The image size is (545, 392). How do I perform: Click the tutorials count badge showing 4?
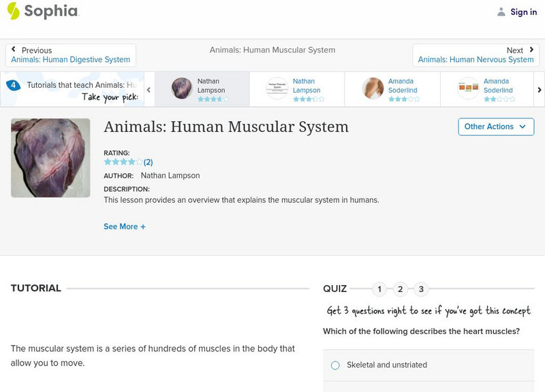[x=13, y=85]
